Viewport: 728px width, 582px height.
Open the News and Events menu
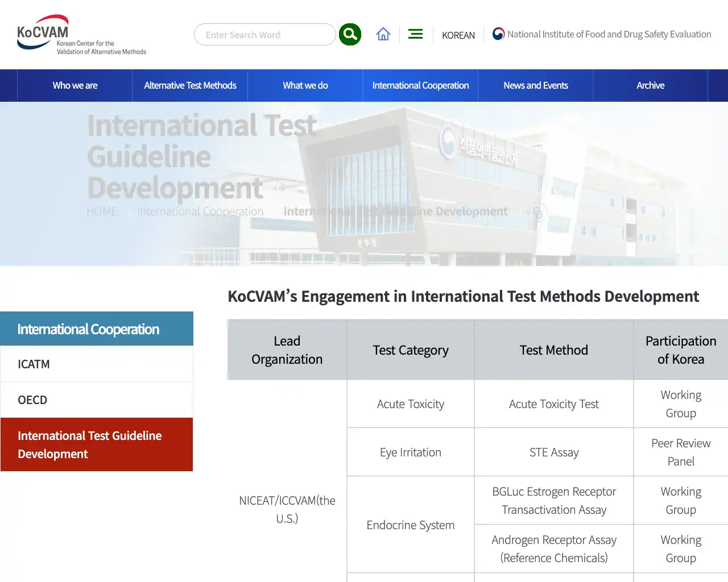536,85
